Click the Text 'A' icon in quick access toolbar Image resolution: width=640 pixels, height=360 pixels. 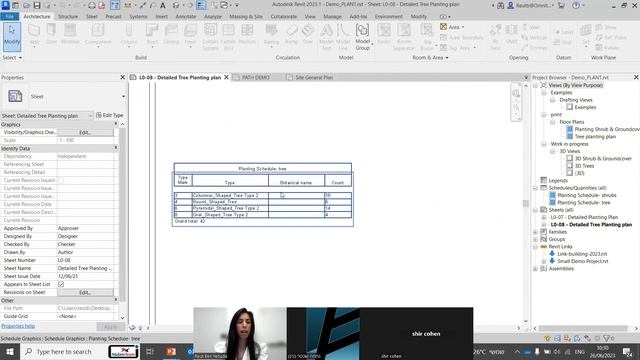[x=162, y=5]
